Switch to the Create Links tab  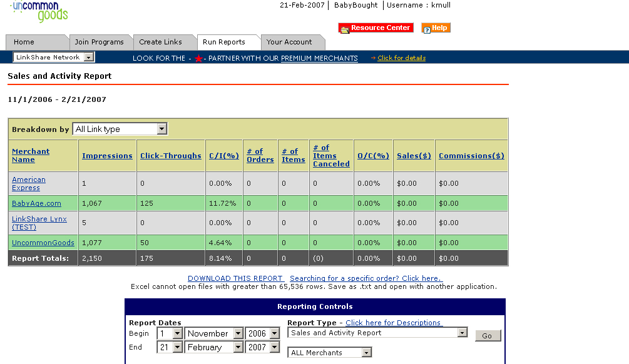161,43
